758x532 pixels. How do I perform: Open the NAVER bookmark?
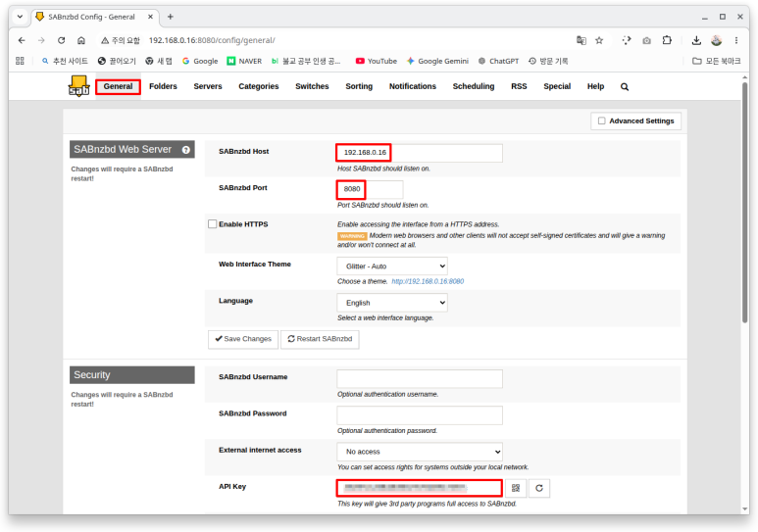[x=244, y=62]
